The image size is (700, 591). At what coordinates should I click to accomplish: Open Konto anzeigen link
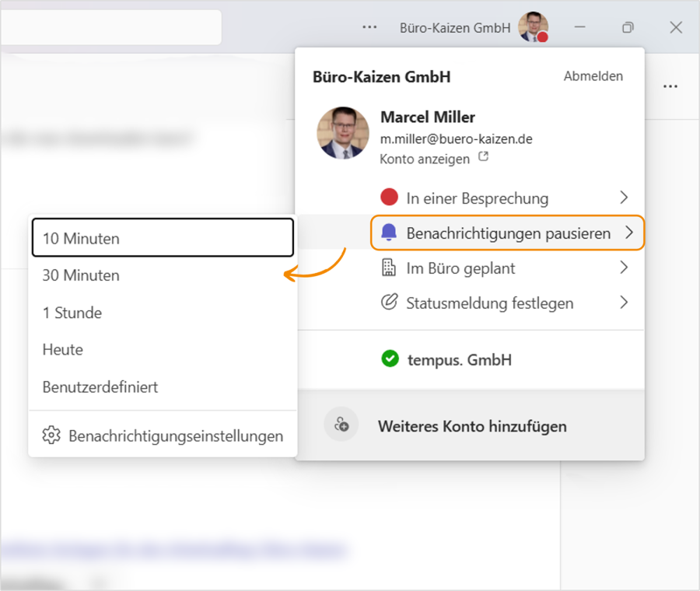coord(425,159)
